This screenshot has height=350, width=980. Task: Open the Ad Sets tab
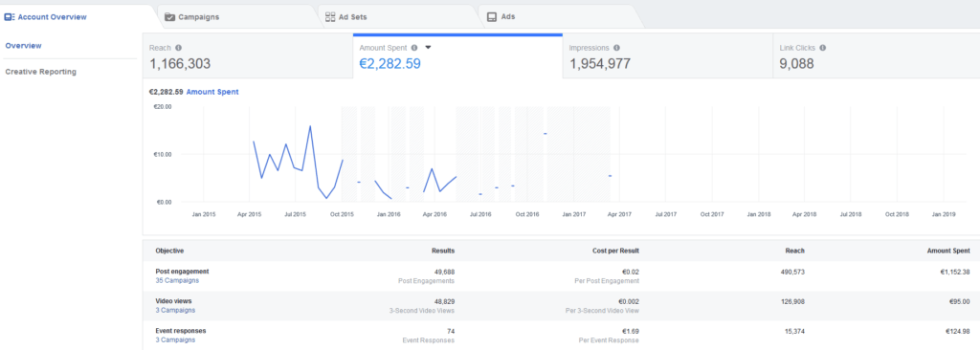coord(398,17)
